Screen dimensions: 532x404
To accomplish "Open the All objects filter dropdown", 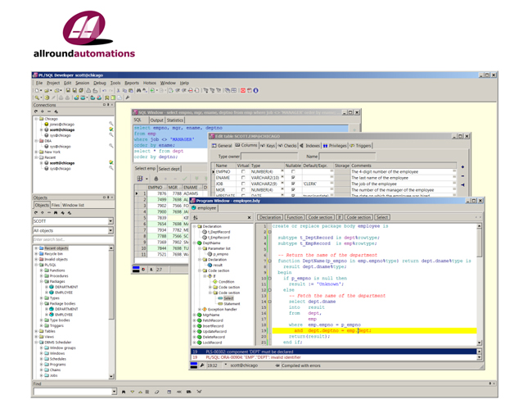I will (x=110, y=231).
